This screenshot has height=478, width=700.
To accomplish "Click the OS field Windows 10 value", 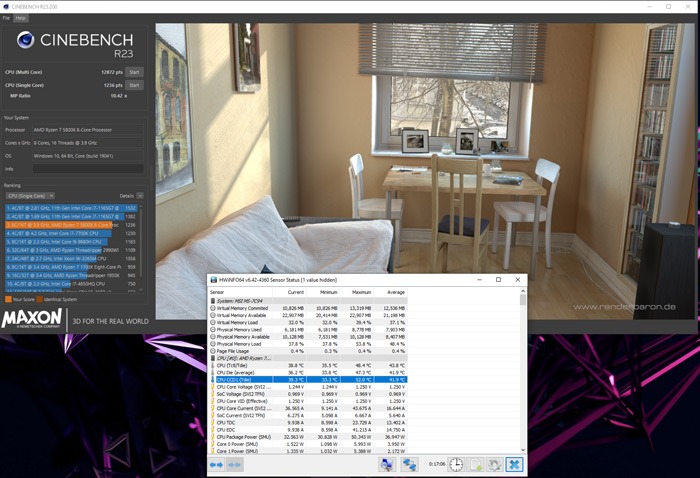I will [88, 156].
